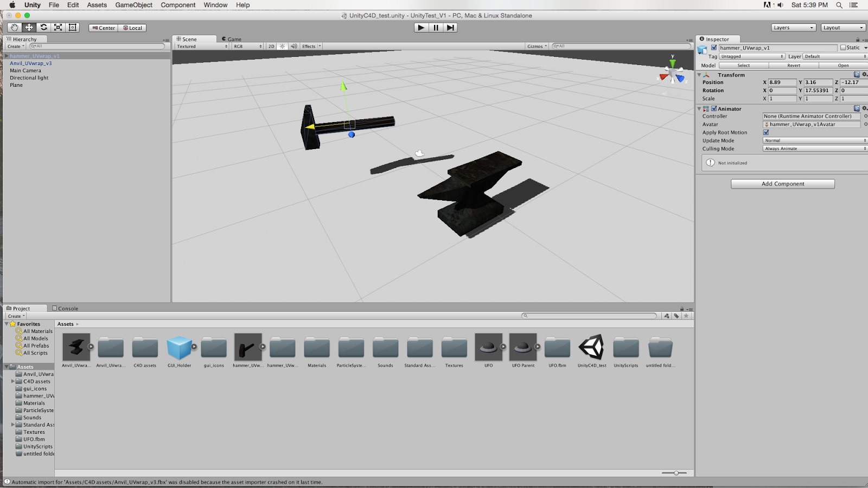Open the Effects button in Scene toolbar
The image size is (868, 488).
(311, 47)
